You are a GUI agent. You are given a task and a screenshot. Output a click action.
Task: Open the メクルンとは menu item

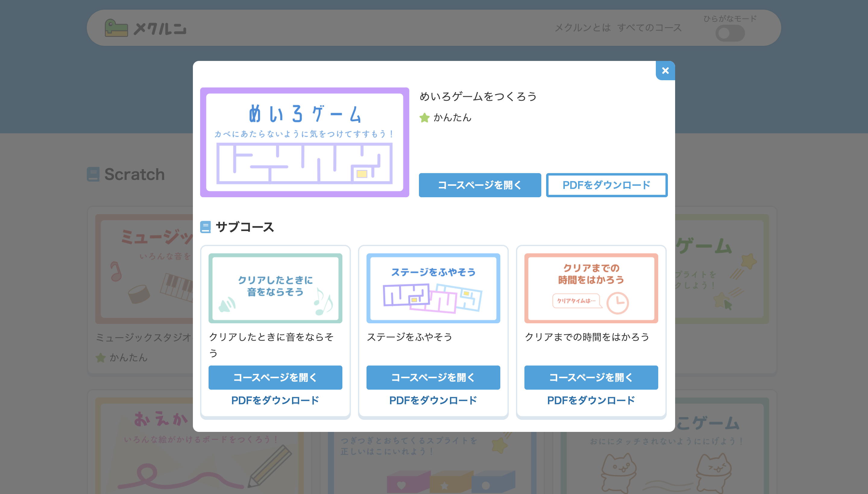coord(582,28)
